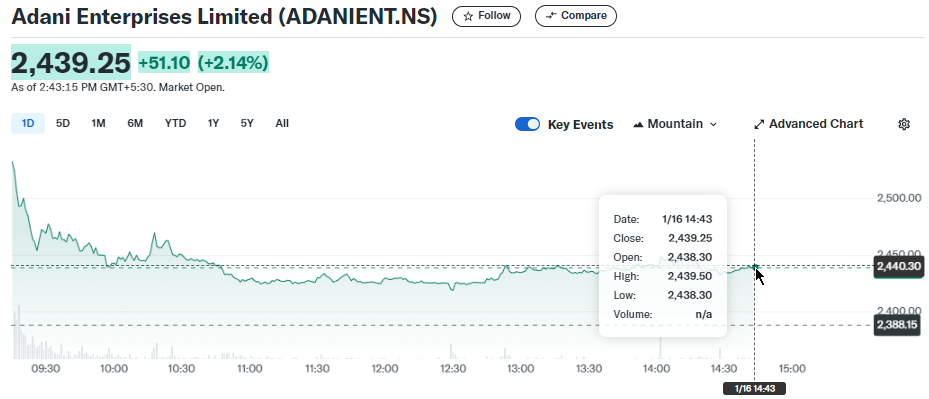The width and height of the screenshot is (929, 399).
Task: Click the Adani Enterprises Limited title
Action: [x=224, y=17]
